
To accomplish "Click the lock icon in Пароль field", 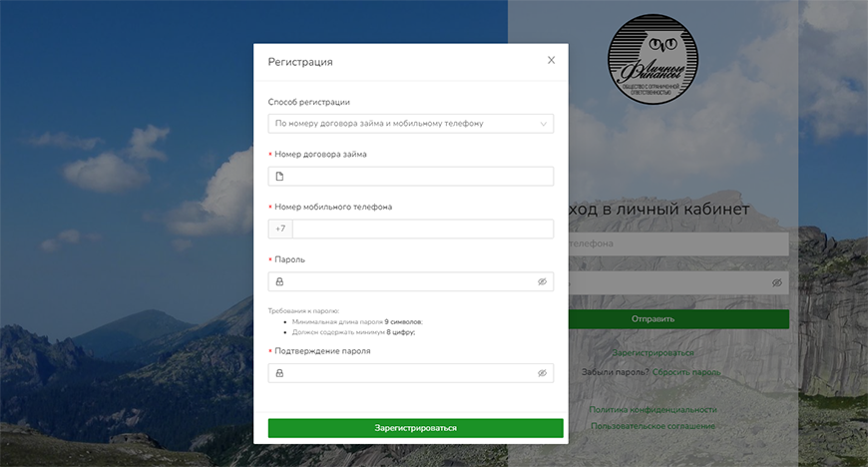I will [x=279, y=282].
